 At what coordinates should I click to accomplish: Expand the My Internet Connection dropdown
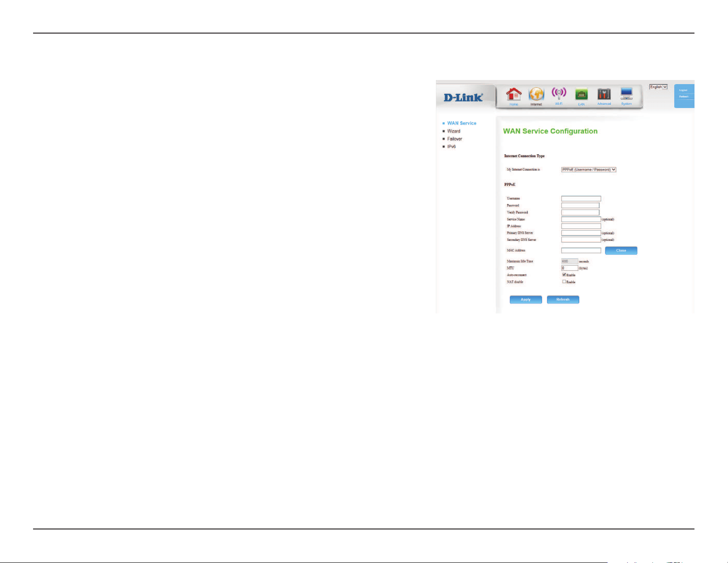[x=588, y=170]
